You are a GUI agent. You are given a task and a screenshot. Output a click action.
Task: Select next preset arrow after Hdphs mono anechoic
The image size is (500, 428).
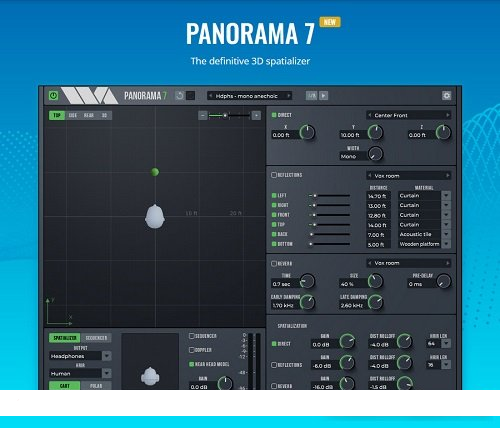pos(289,96)
